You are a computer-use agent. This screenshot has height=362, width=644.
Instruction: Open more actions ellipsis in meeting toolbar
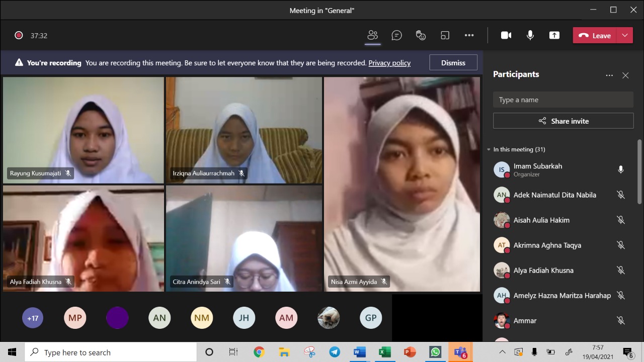469,35
